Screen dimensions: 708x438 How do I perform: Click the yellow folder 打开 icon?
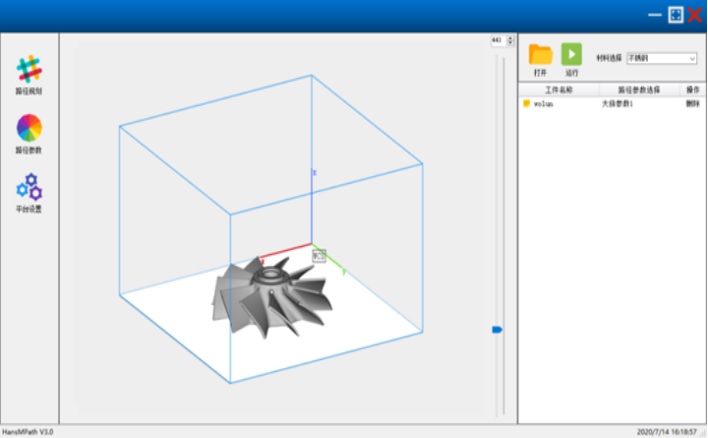click(540, 55)
